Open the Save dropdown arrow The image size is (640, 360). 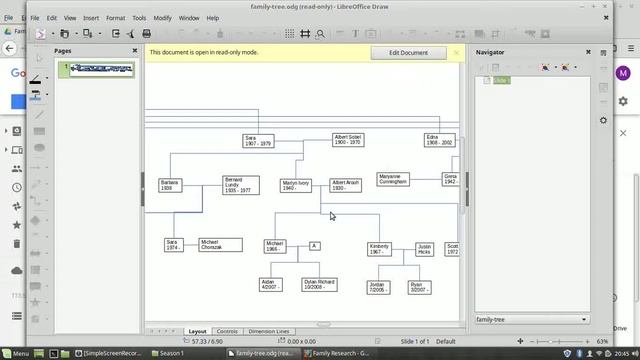(100, 34)
